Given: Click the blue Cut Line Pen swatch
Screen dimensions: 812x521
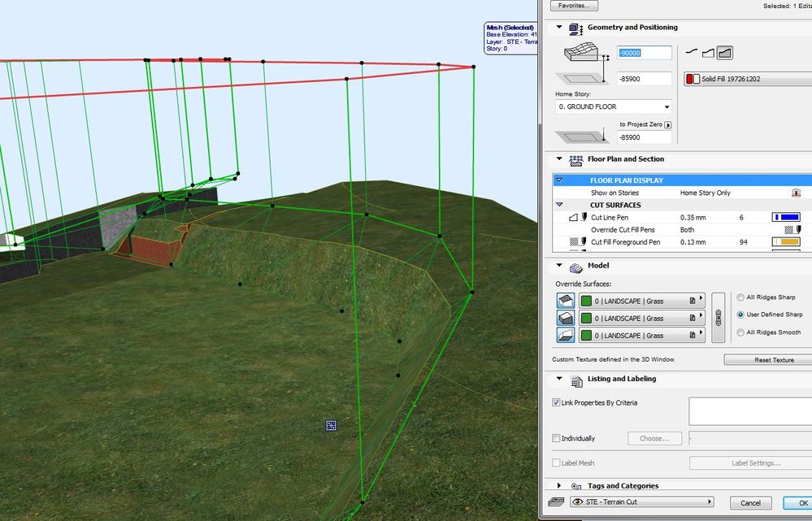Looking at the screenshot, I should tap(786, 218).
